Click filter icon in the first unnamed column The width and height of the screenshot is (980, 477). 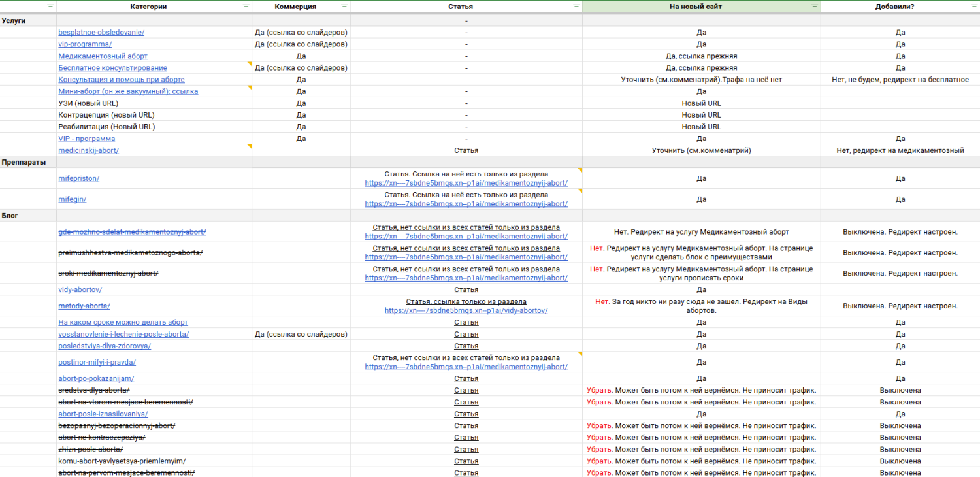pos(50,7)
